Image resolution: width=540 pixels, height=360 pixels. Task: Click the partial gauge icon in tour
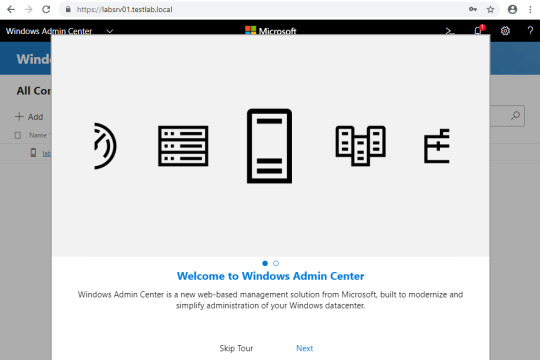tap(105, 146)
